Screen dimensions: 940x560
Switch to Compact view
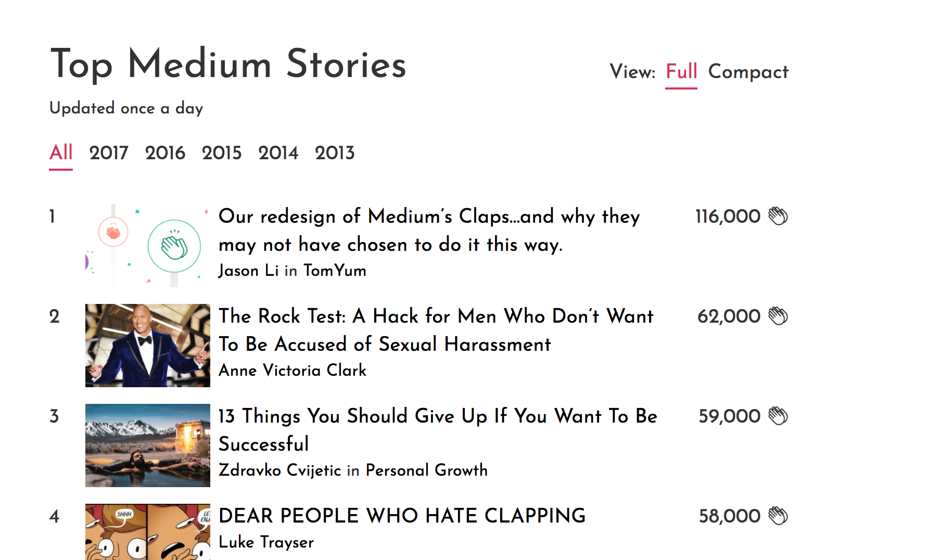(x=748, y=72)
